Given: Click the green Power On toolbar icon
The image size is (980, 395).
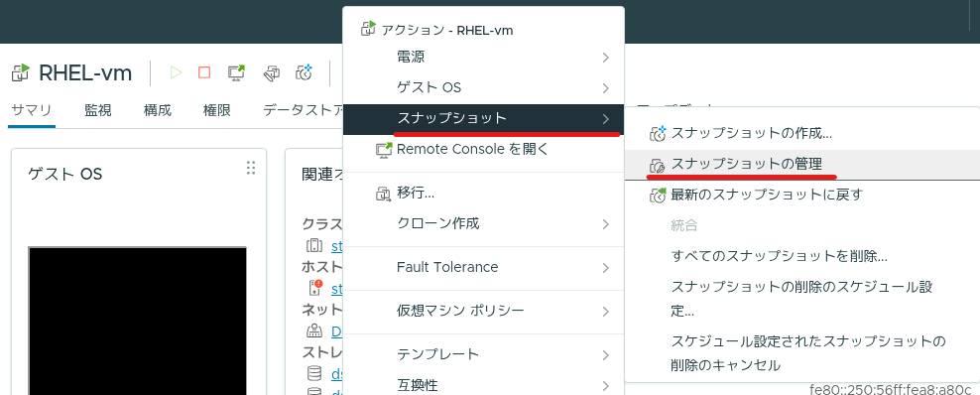Looking at the screenshot, I should [x=176, y=73].
